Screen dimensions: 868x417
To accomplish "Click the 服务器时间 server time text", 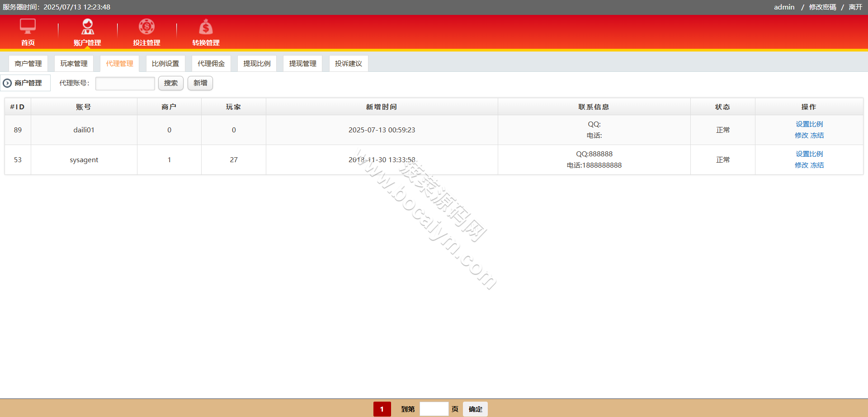I will click(57, 7).
